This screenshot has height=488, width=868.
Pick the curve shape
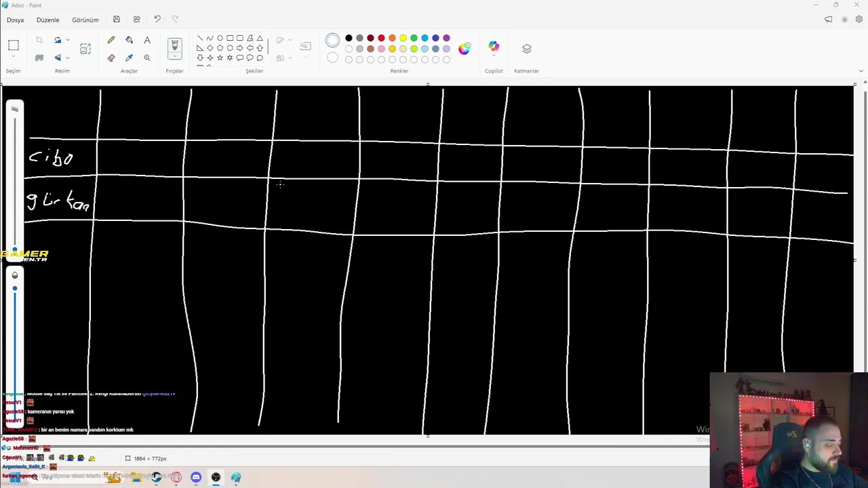[x=210, y=38]
